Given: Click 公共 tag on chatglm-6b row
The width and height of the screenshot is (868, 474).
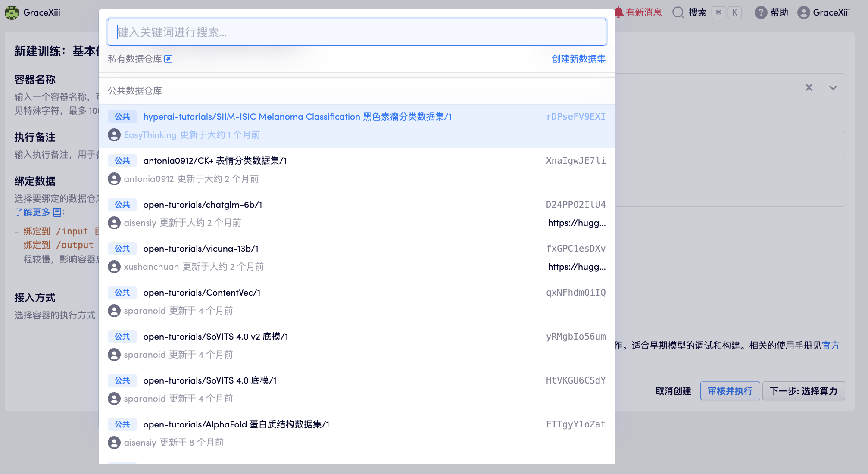Looking at the screenshot, I should pyautogui.click(x=122, y=205).
